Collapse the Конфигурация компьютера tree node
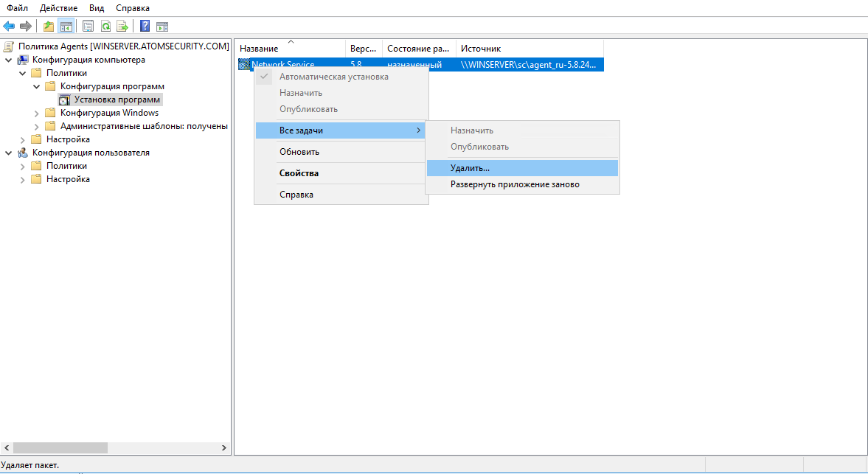The width and height of the screenshot is (868, 474). 9,60
